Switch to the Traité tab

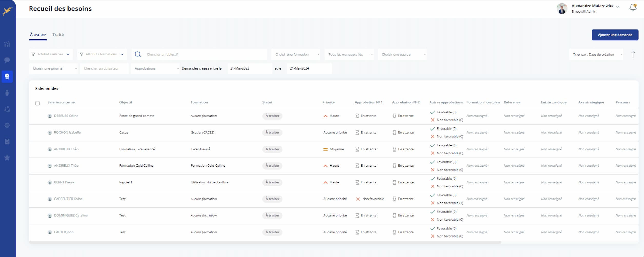(x=58, y=35)
